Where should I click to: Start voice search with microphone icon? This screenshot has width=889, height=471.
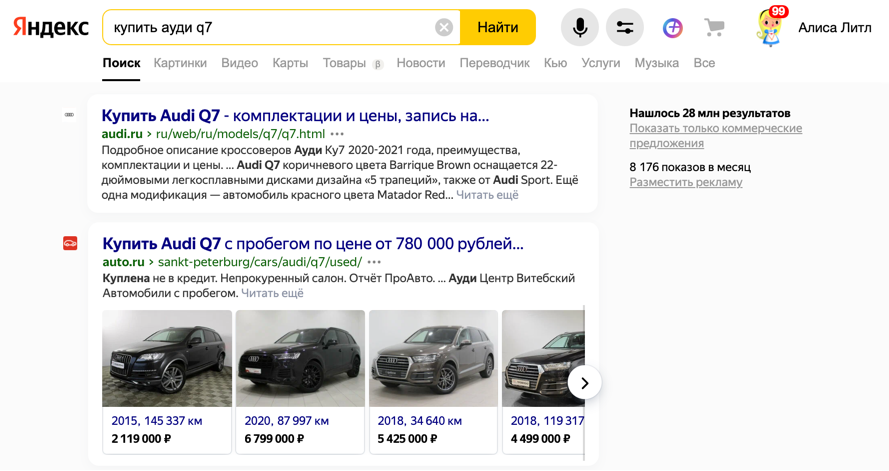[x=579, y=27]
